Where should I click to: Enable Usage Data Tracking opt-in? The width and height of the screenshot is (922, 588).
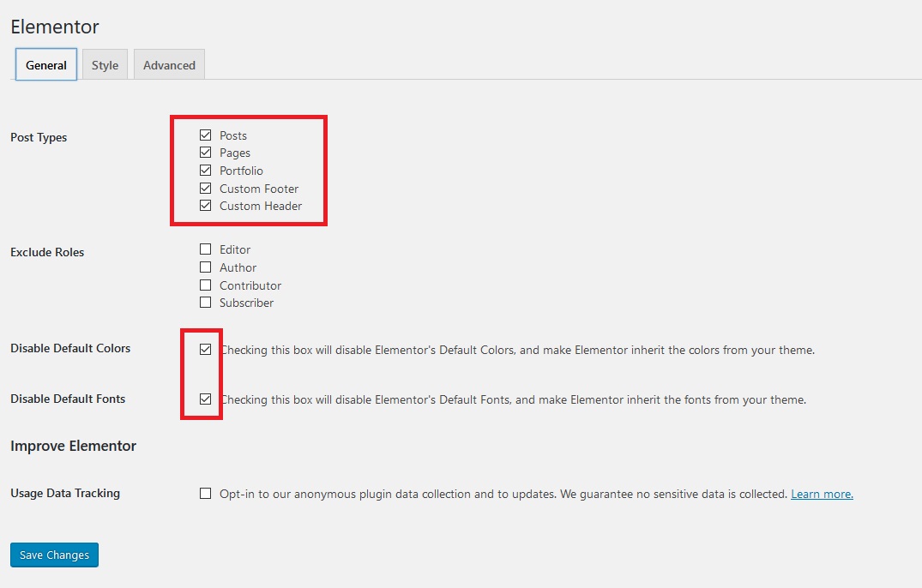(x=205, y=494)
